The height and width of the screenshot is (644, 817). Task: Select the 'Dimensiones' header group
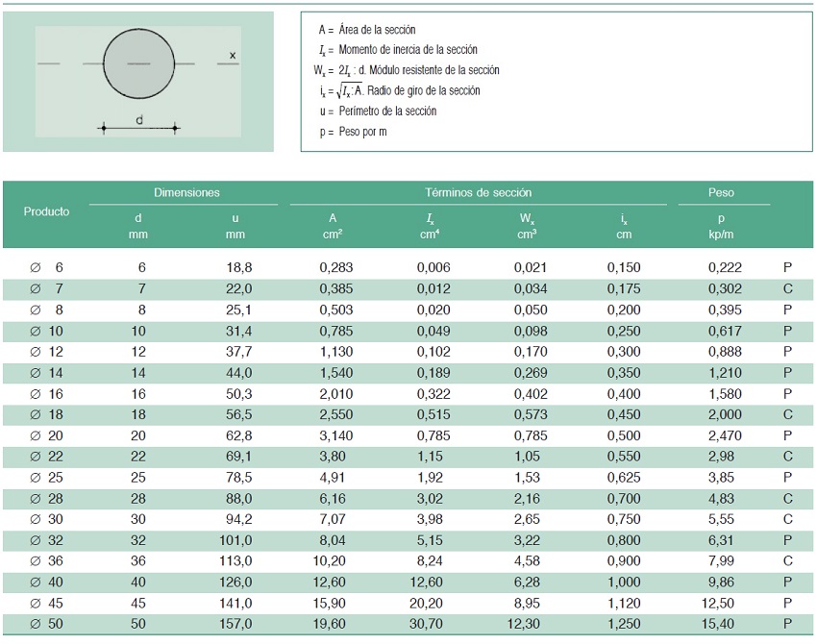186,193
